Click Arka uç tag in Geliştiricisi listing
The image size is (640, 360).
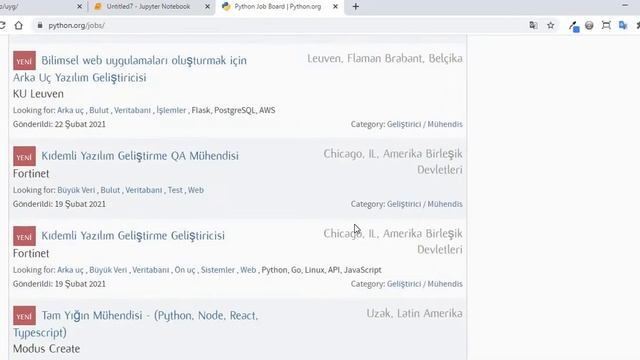click(x=70, y=270)
